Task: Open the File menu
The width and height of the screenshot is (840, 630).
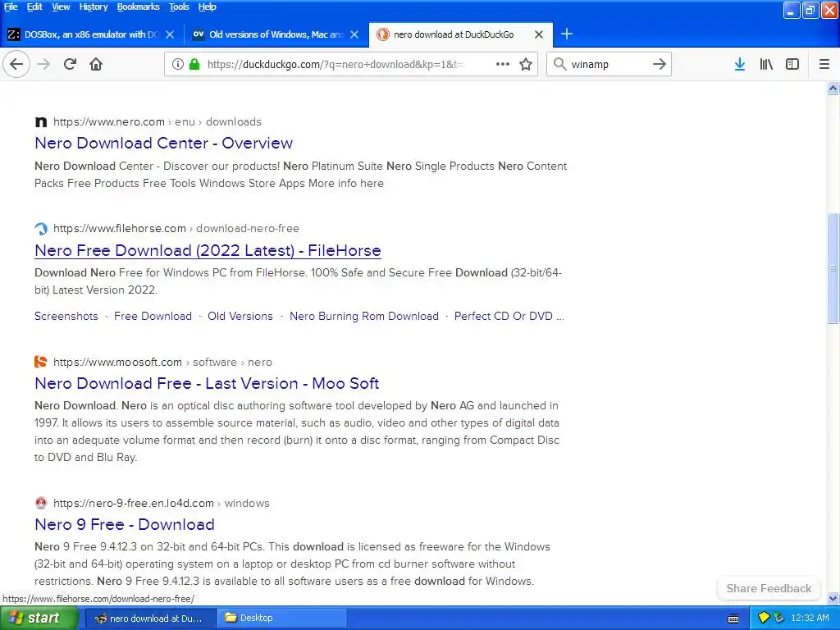Action: [11, 7]
